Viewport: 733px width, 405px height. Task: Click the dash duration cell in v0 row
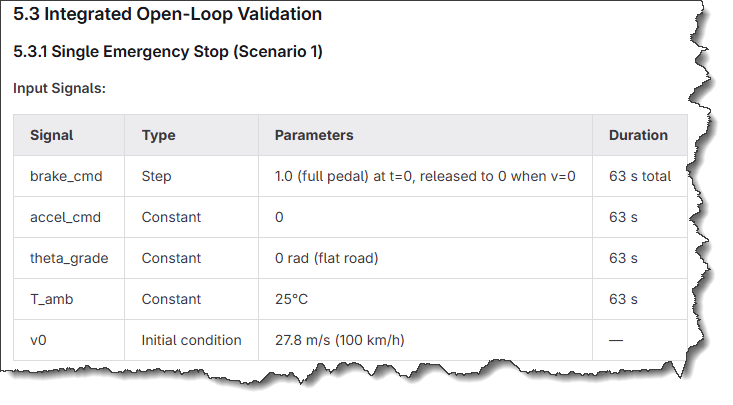pos(616,340)
